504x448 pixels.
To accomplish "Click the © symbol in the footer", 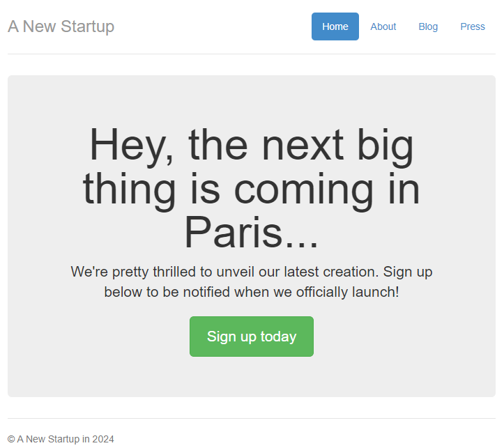I will pyautogui.click(x=11, y=440).
